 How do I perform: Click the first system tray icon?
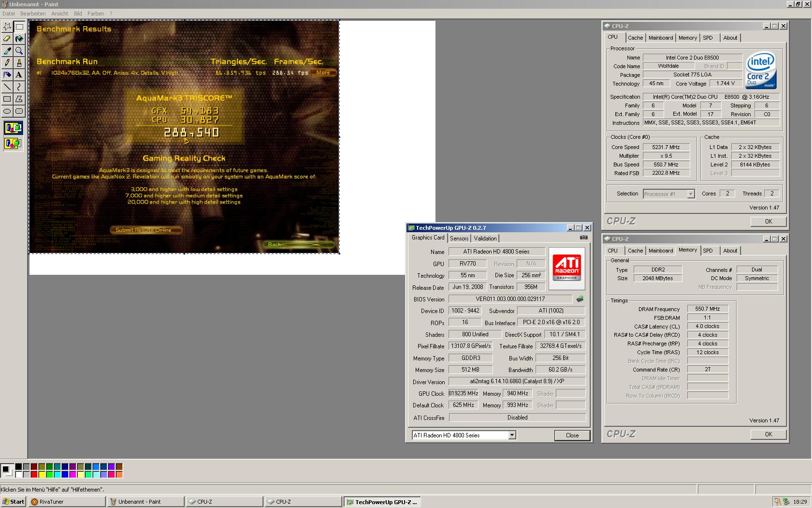778,502
